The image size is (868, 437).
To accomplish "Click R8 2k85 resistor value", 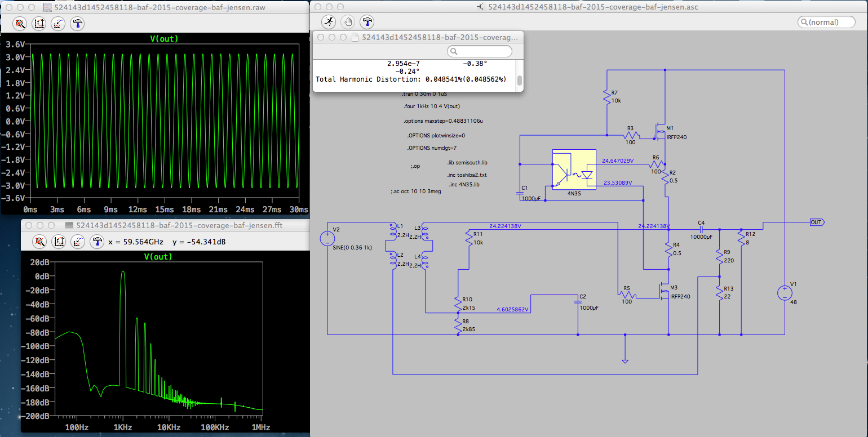I will pyautogui.click(x=468, y=329).
